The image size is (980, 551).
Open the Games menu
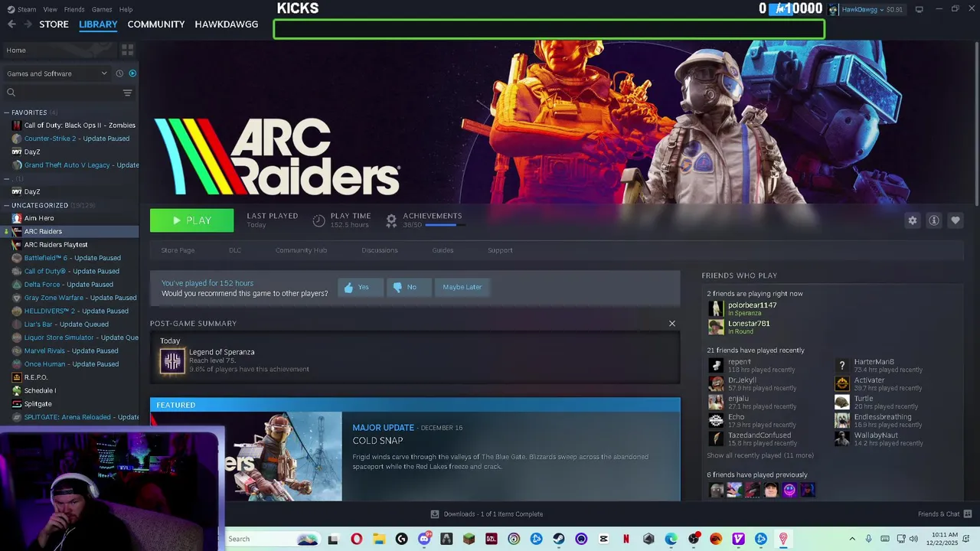coord(102,9)
